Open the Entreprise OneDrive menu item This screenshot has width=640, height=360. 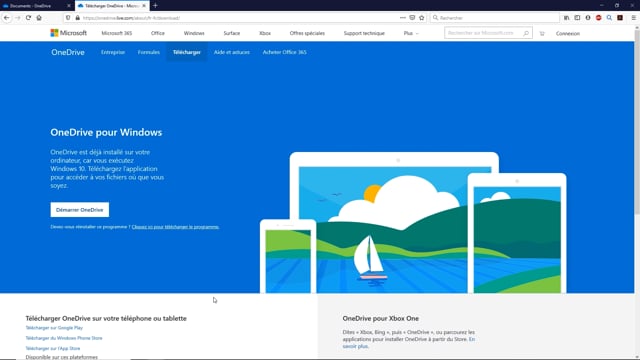[113, 52]
